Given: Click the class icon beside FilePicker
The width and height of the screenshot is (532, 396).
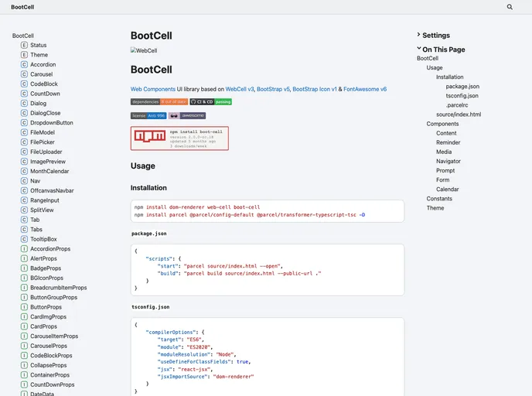Looking at the screenshot, I should 24,142.
